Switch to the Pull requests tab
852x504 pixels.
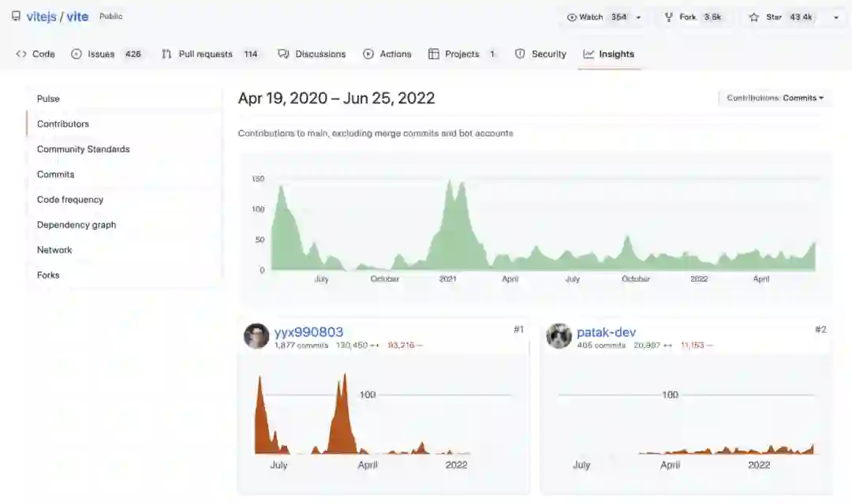coord(210,54)
